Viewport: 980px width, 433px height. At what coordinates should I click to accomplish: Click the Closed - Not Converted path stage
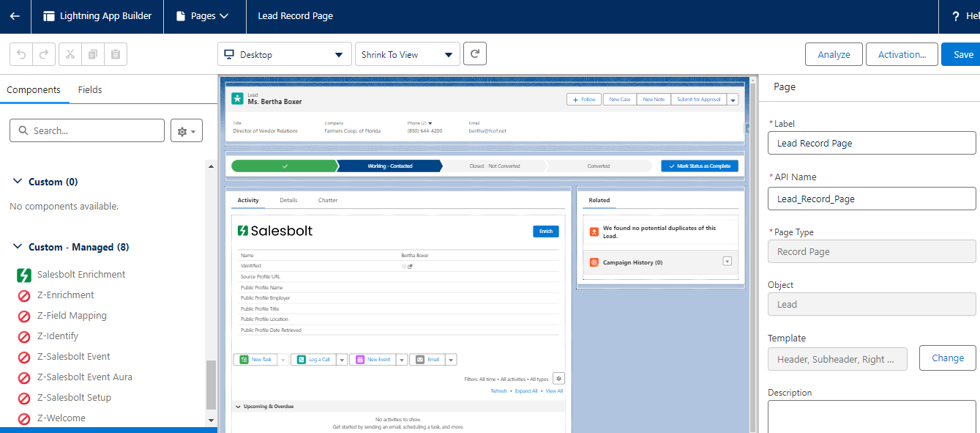coord(495,166)
